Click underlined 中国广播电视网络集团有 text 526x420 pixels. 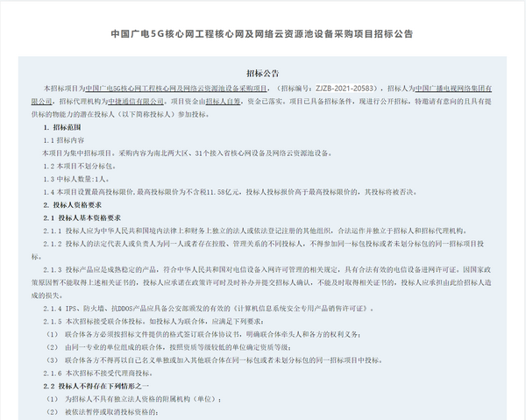[453, 89]
